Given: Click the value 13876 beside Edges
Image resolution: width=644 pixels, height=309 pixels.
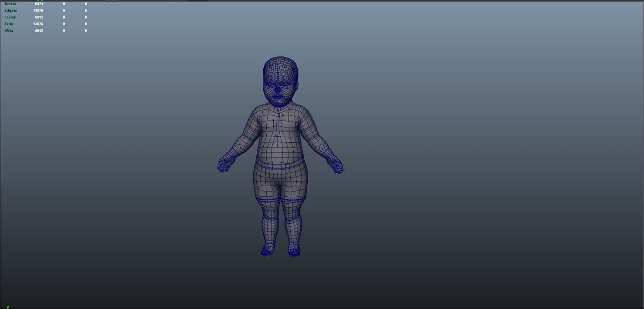Looking at the screenshot, I should coord(38,10).
